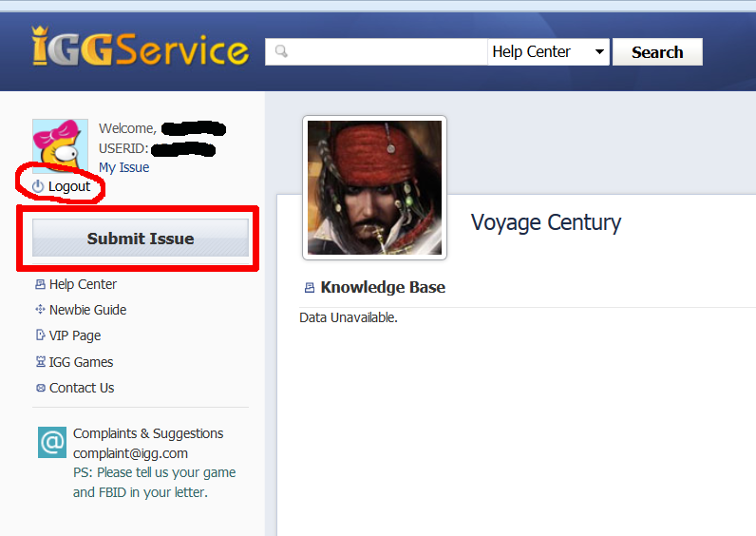Click the VIP Page document icon
Image resolution: width=756 pixels, height=536 pixels.
[41, 335]
